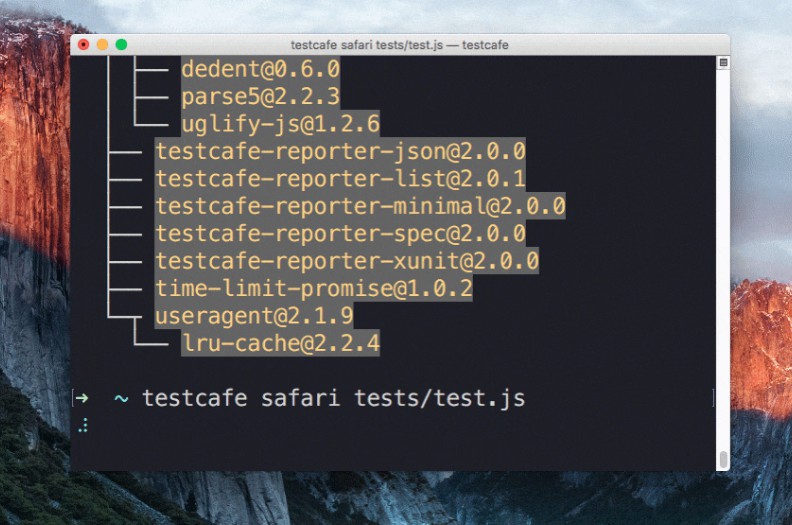792x525 pixels.
Task: Click the terminal window title text
Action: (x=398, y=45)
